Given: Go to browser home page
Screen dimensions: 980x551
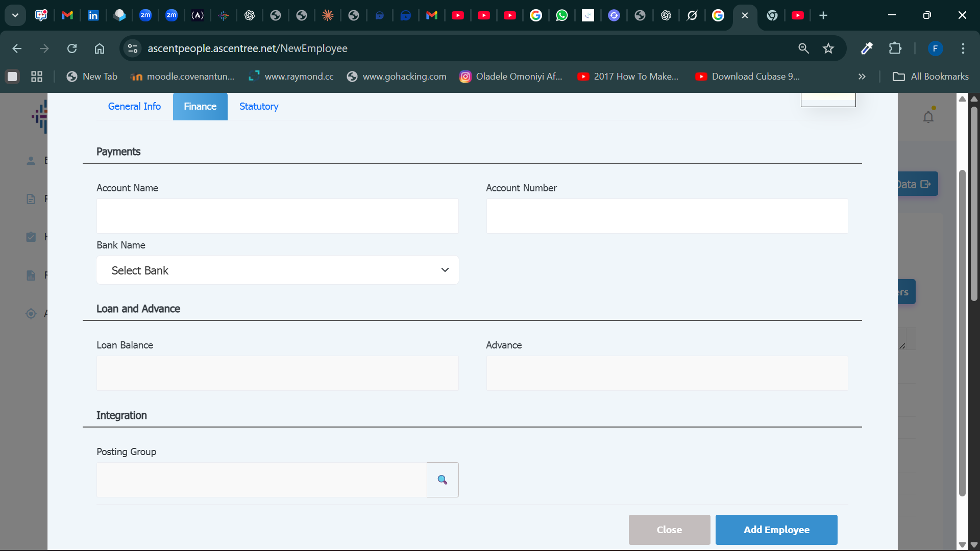Looking at the screenshot, I should pyautogui.click(x=100, y=48).
